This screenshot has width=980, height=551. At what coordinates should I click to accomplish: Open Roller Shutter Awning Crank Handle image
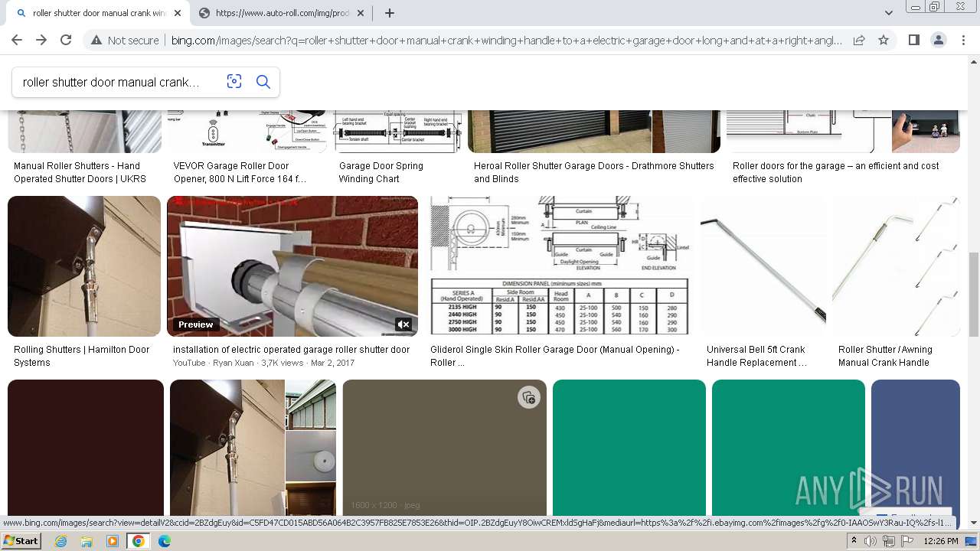896,266
